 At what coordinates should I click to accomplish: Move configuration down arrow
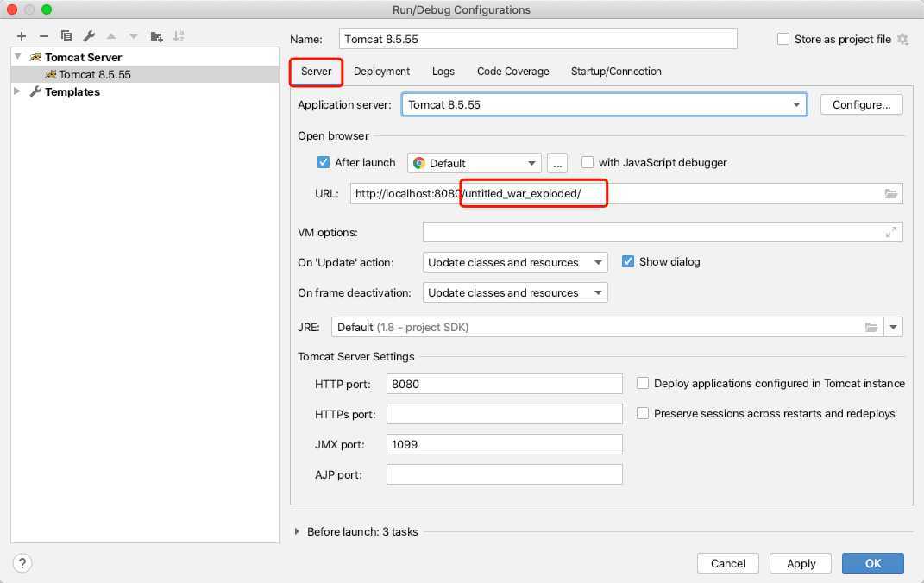coord(134,36)
